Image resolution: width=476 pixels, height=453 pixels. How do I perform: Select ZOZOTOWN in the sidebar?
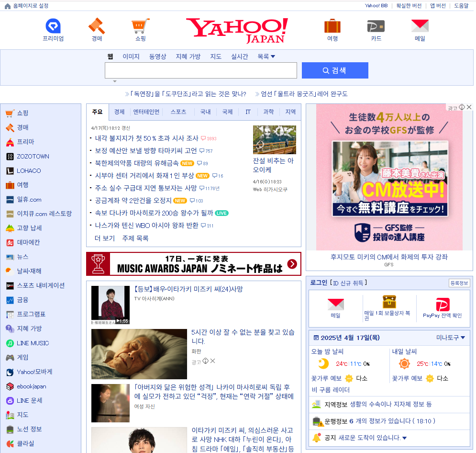pos(33,156)
